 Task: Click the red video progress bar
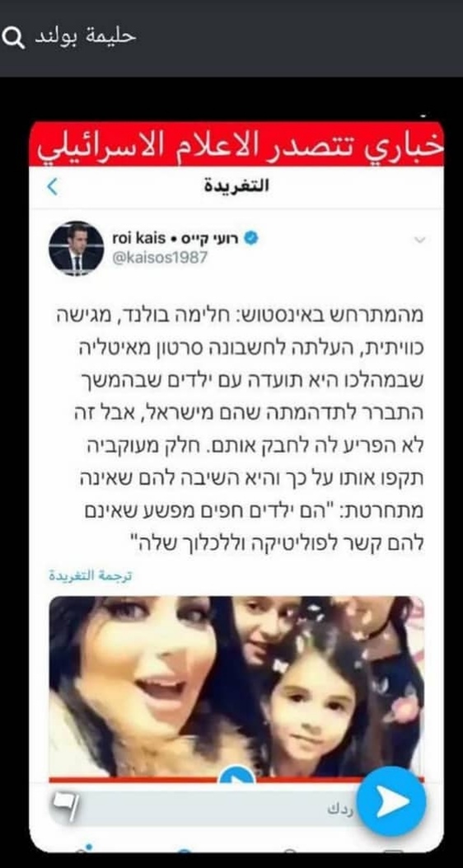click(236, 780)
